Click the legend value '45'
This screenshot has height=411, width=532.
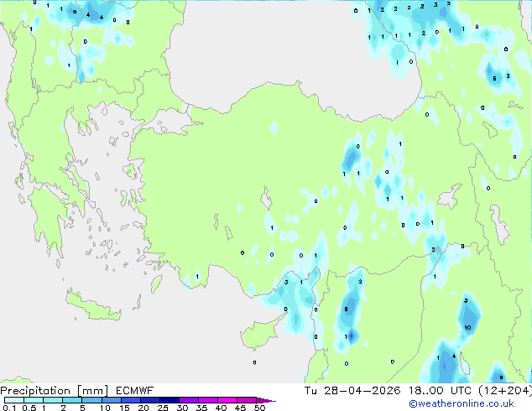pos(240,408)
